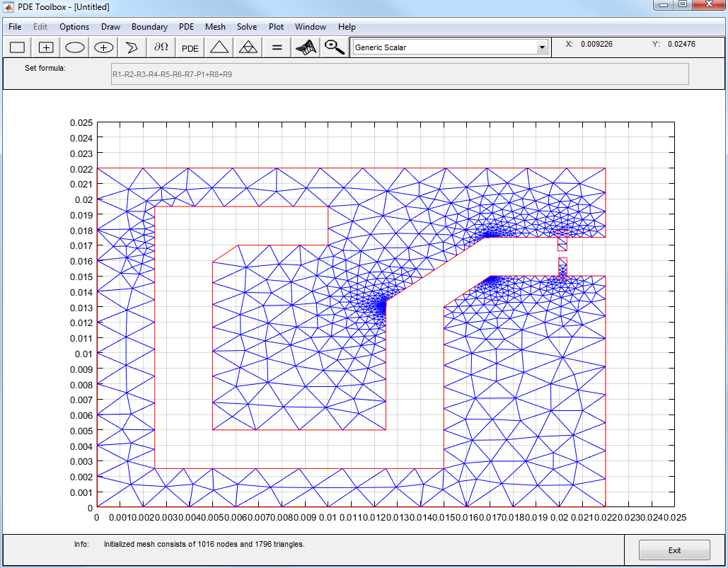Image resolution: width=728 pixels, height=568 pixels.
Task: Select the centered ellipse tool
Action: [104, 47]
